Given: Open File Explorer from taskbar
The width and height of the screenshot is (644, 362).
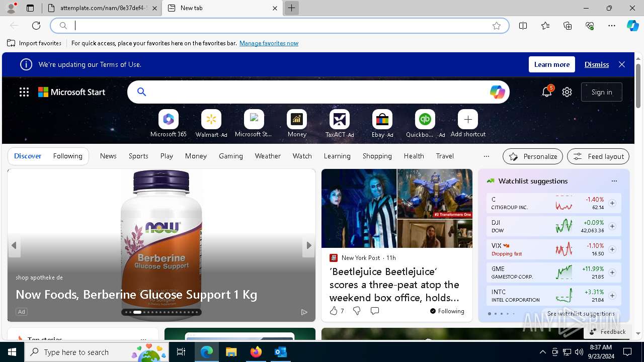Looking at the screenshot, I should point(231,352).
